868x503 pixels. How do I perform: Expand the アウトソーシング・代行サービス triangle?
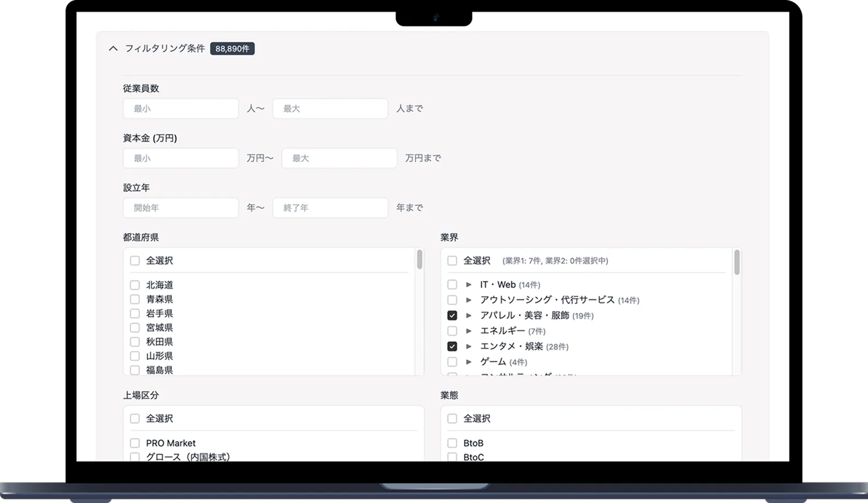[x=468, y=300]
